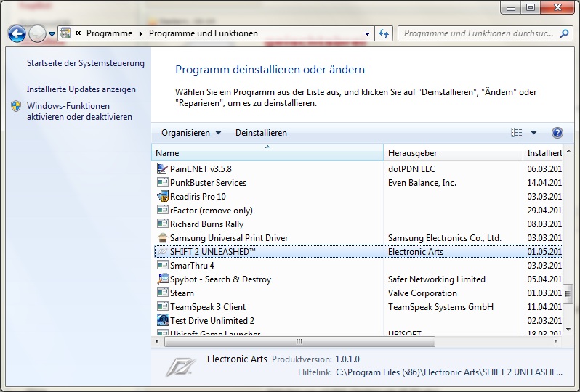Sort by the Name column header
The width and height of the screenshot is (580, 392).
pyautogui.click(x=267, y=153)
